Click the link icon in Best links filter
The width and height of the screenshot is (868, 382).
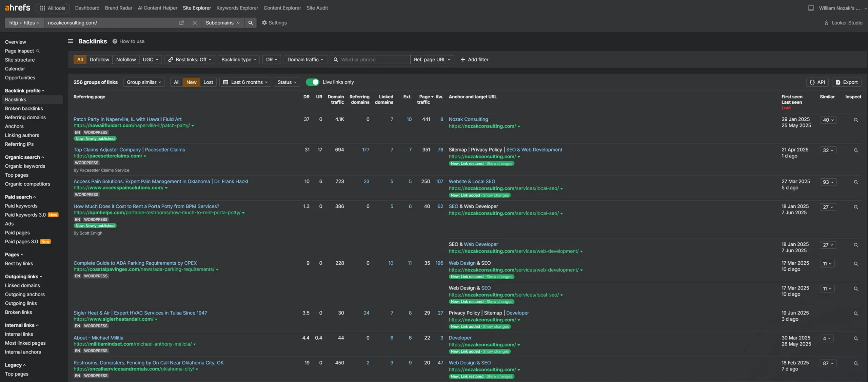pyautogui.click(x=171, y=60)
